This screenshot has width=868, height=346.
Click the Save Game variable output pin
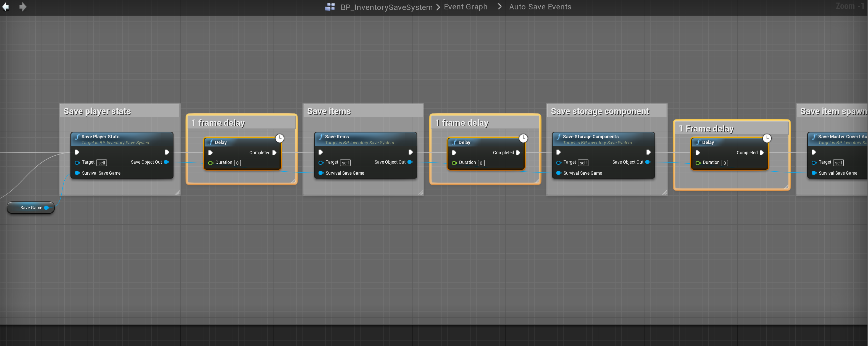click(x=46, y=207)
